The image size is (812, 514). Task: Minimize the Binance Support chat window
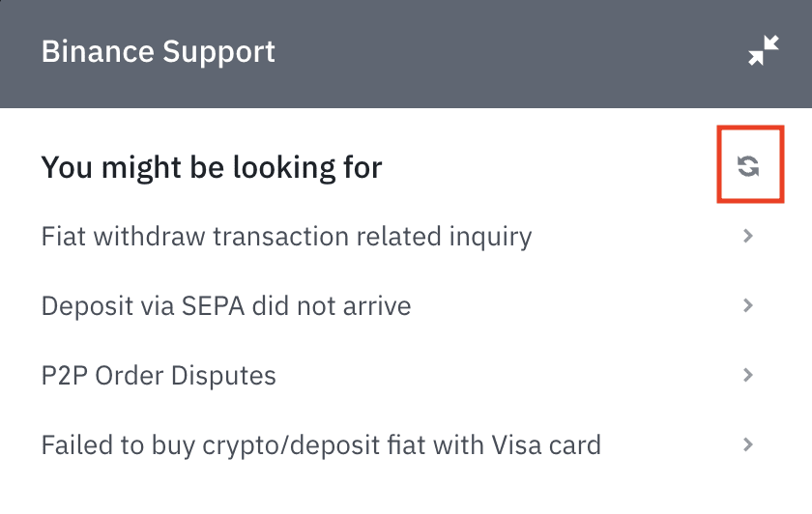[x=764, y=51]
